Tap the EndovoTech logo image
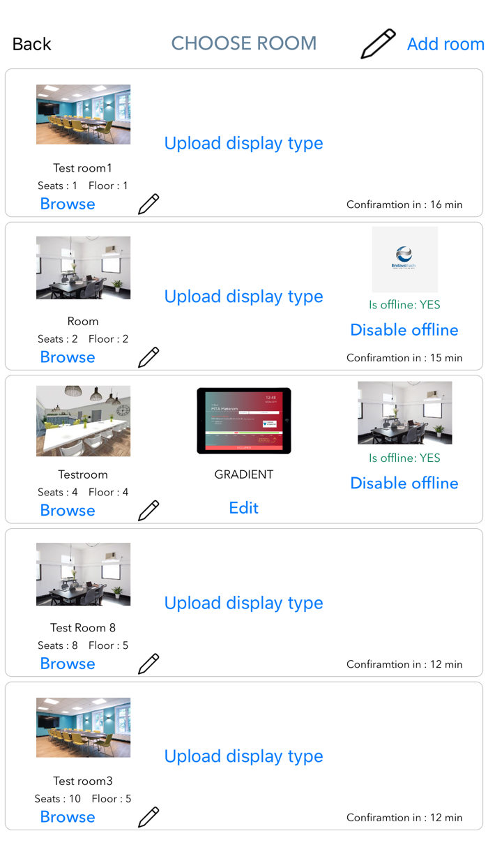 (x=405, y=259)
